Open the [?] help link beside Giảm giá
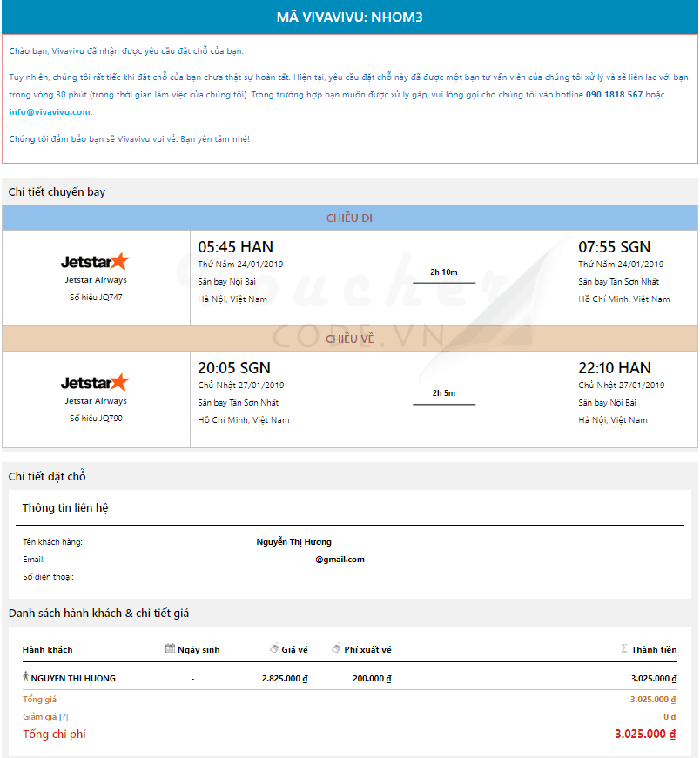This screenshot has height=758, width=700. 64,716
